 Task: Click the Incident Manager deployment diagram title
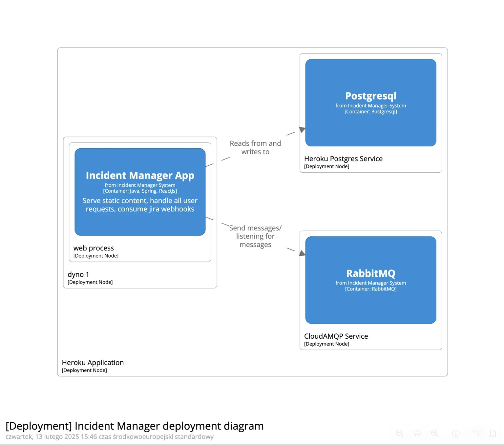pos(135,426)
